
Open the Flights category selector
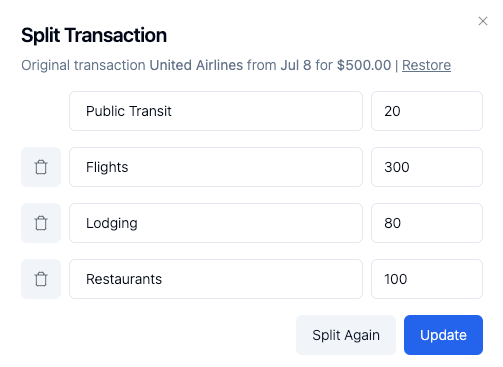(x=216, y=167)
